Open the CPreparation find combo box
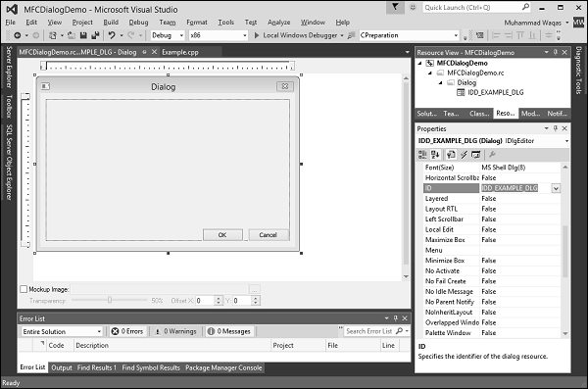 [456, 35]
